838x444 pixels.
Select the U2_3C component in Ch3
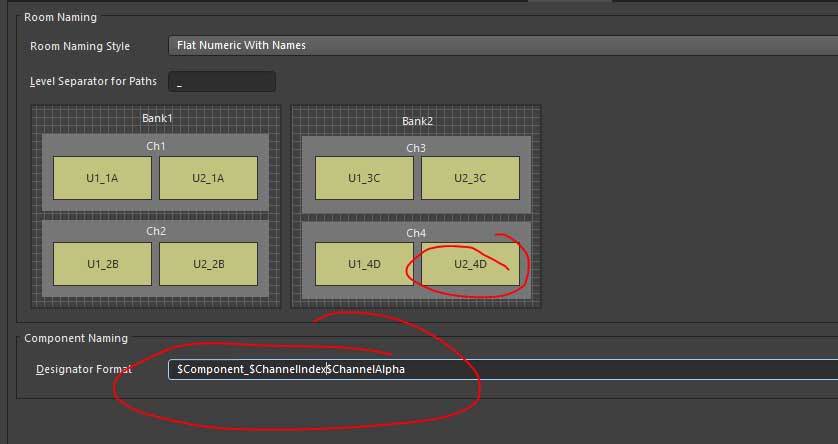pos(470,178)
